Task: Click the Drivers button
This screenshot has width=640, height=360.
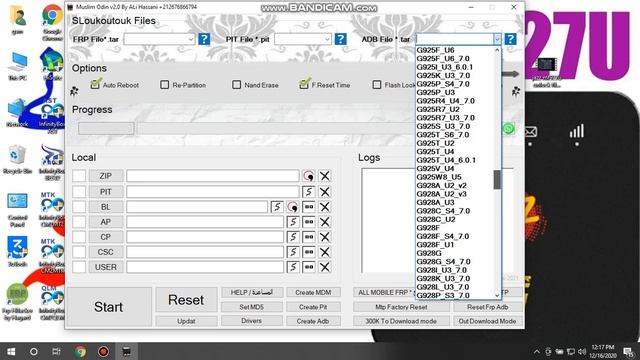Action: pos(251,321)
